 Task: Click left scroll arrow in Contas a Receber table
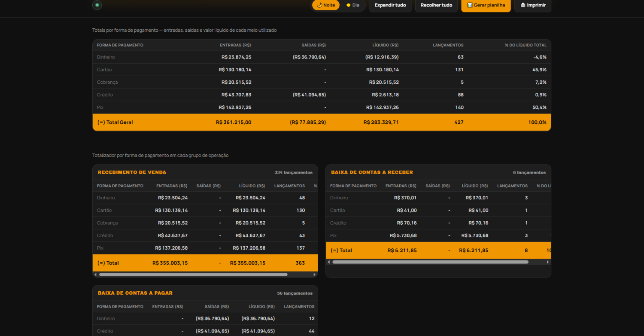[328, 262]
